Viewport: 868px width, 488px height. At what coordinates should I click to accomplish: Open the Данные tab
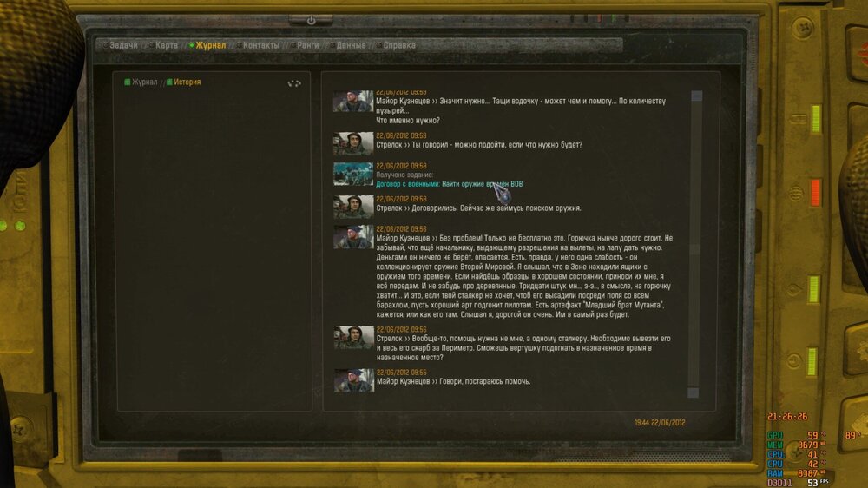[351, 45]
